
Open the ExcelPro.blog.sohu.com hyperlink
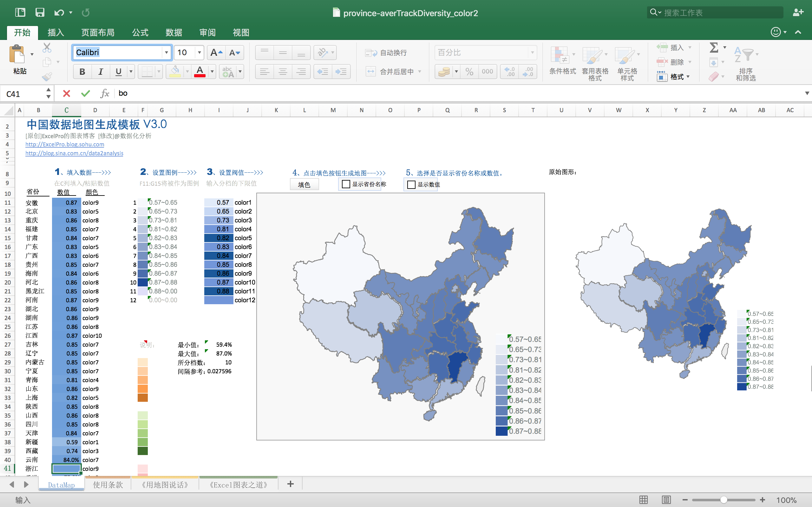64,144
